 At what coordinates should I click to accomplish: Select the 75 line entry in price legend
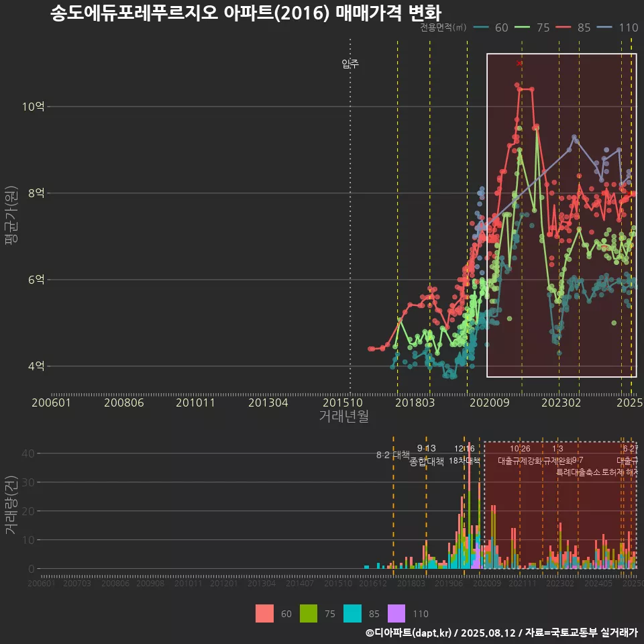click(532, 28)
